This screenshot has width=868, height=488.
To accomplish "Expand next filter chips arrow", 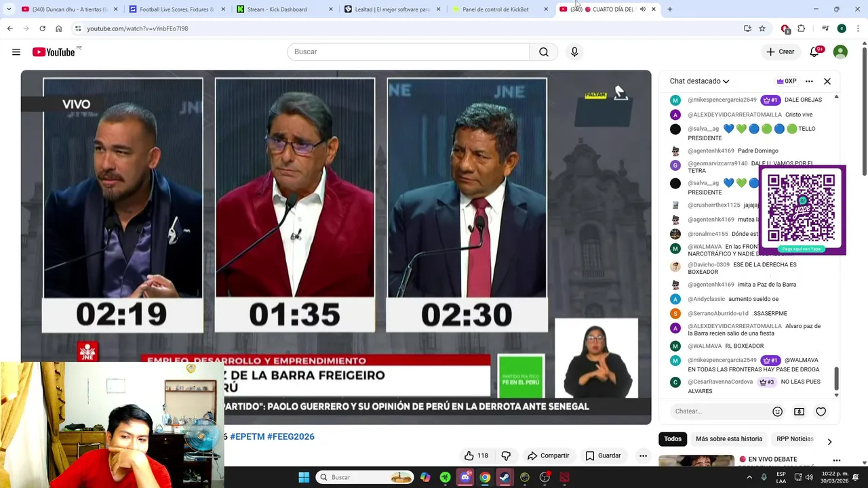I will tap(829, 441).
